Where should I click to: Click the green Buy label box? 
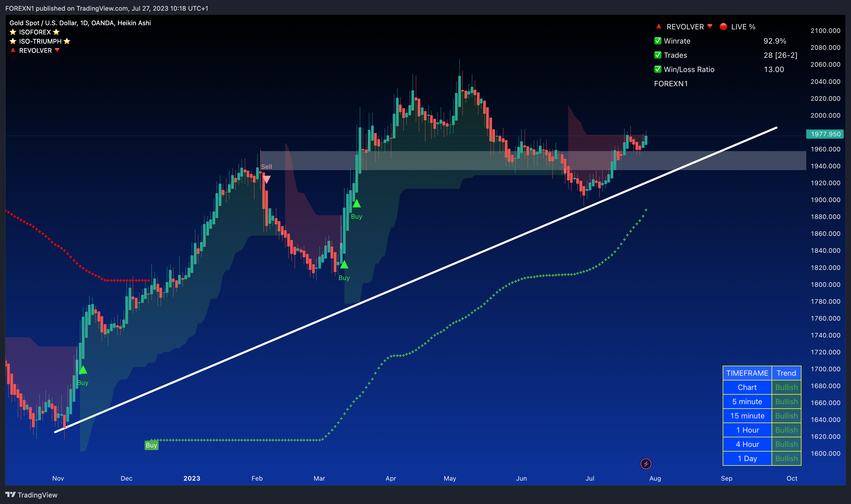pos(151,445)
